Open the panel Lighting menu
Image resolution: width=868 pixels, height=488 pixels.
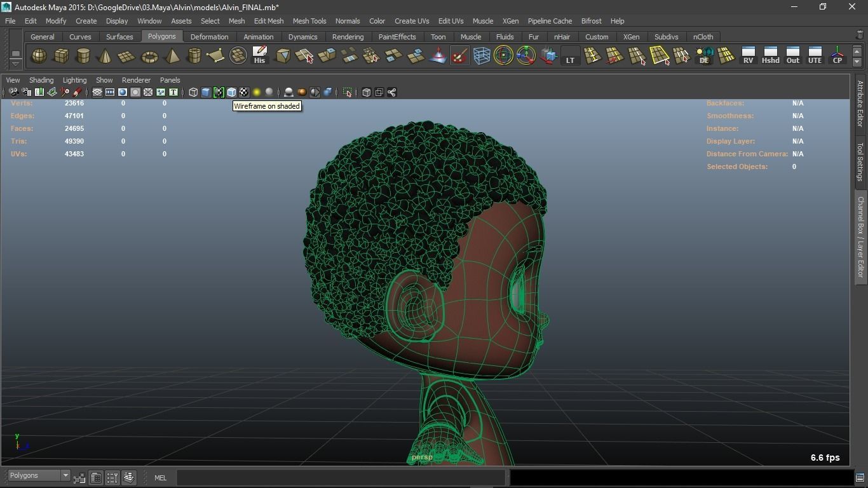74,80
